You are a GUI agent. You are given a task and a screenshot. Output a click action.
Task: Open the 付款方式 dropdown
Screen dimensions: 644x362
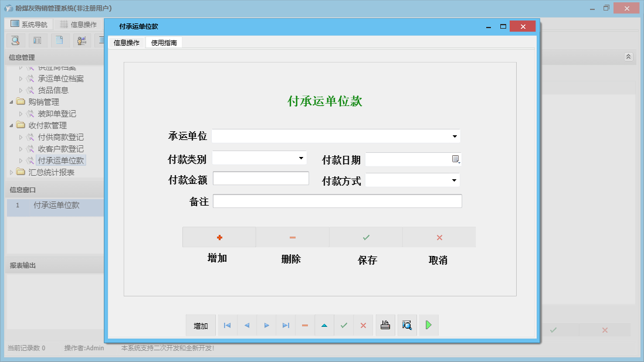454,180
